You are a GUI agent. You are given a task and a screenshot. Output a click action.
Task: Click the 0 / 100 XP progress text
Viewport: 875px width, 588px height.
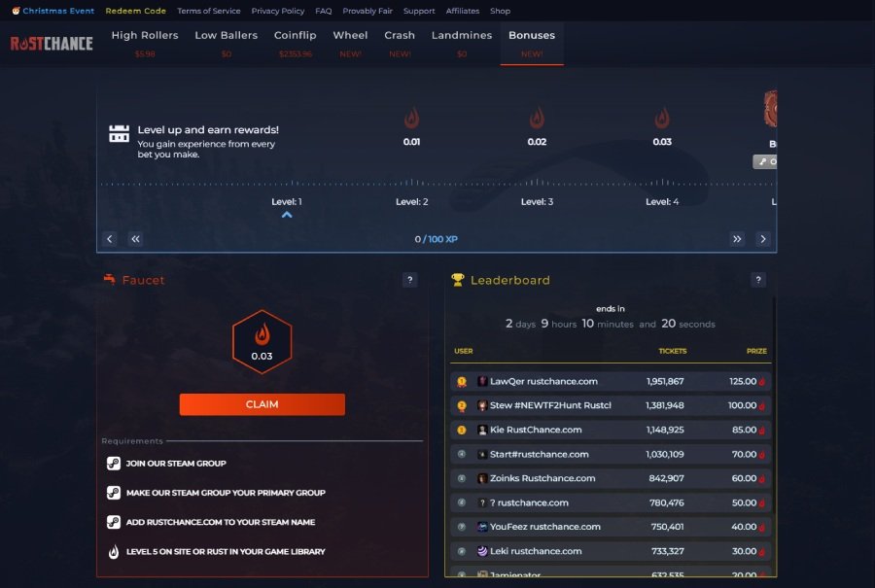point(436,239)
